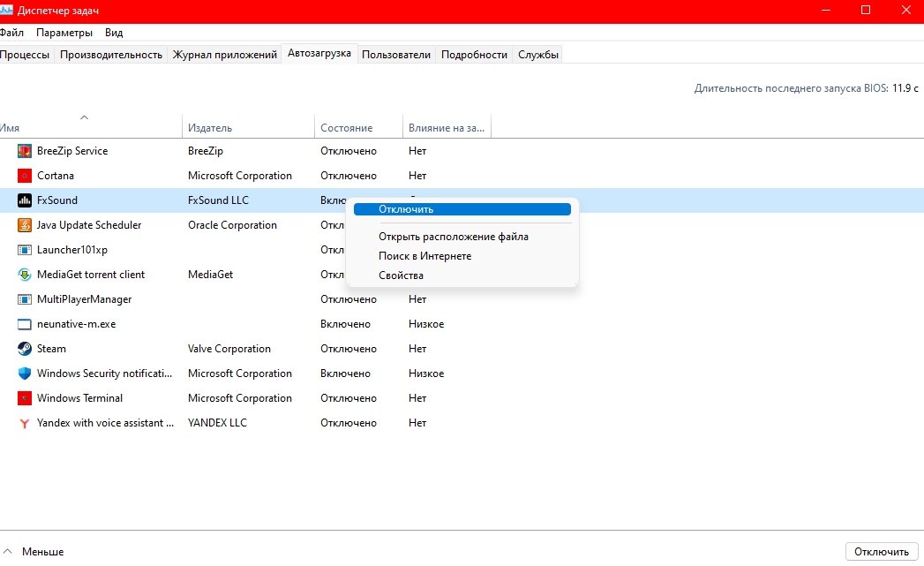
Task: Click the Yandex browser icon
Action: (x=24, y=423)
